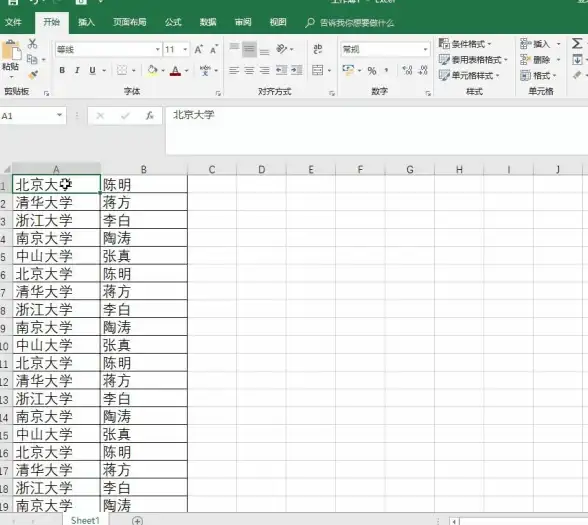Apply the red font color A
Viewport: 588px width, 525px height.
pyautogui.click(x=175, y=70)
